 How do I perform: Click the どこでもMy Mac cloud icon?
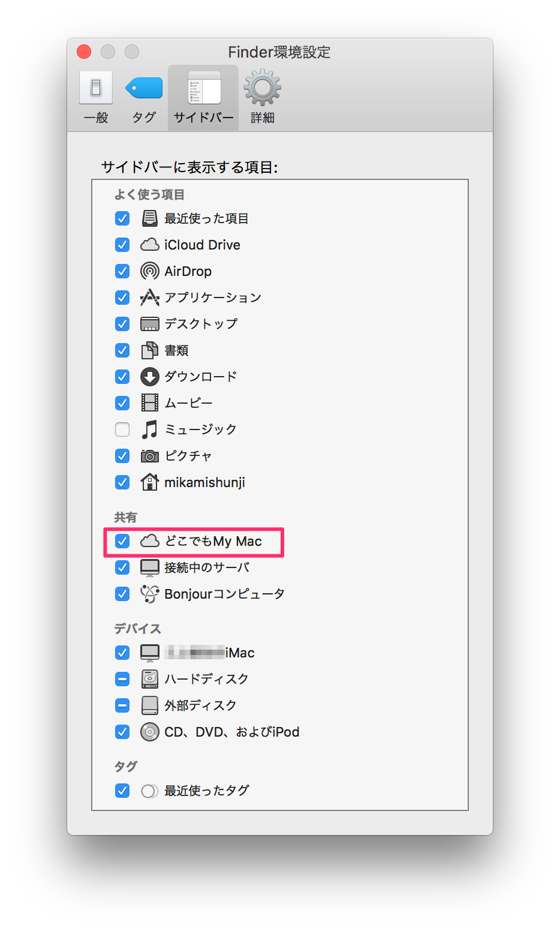(149, 542)
